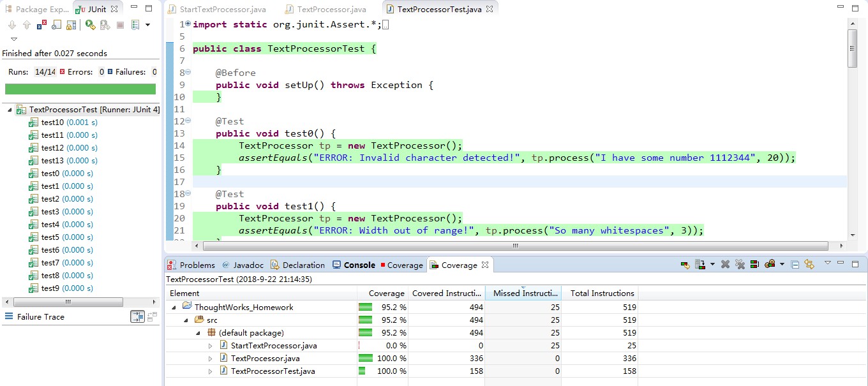The height and width of the screenshot is (386, 868).
Task: Click Compare Actual With Expected icon
Action: point(152,316)
